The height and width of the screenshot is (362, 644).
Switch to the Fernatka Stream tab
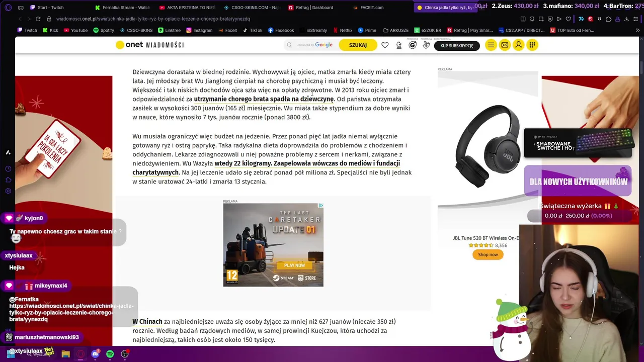pyautogui.click(x=122, y=8)
